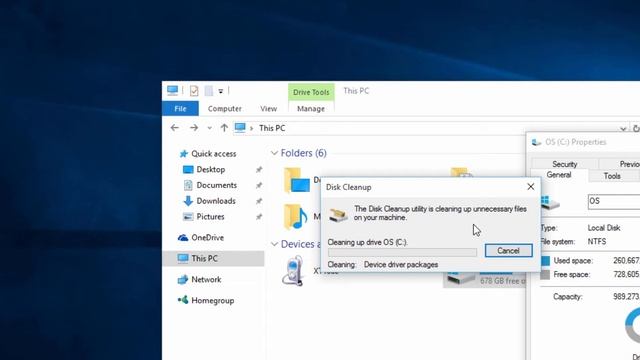Viewport: 640px width, 360px height.
Task: Select the Drive Tools contextual tab
Action: (311, 92)
